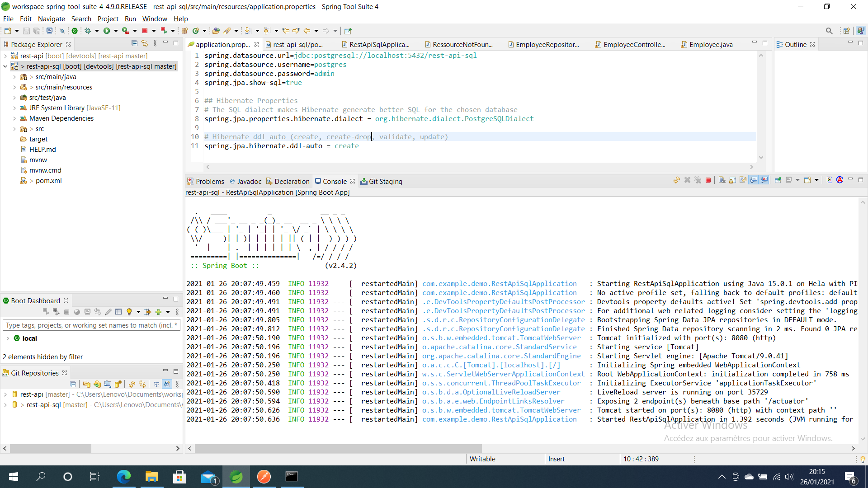Toggle Link with Editor in Package Explorer

(145, 43)
